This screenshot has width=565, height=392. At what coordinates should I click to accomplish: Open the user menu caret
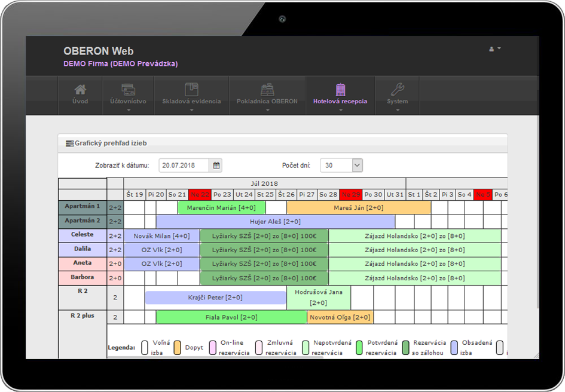click(499, 48)
